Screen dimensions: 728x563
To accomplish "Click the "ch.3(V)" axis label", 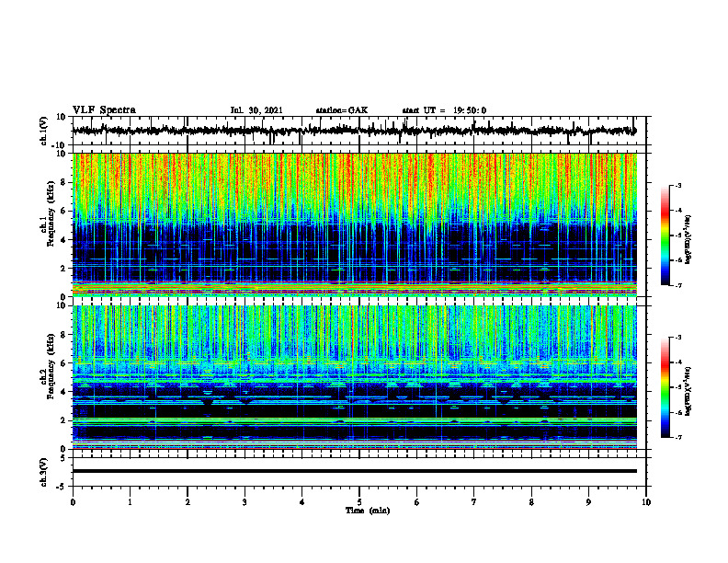I will (x=43, y=472).
